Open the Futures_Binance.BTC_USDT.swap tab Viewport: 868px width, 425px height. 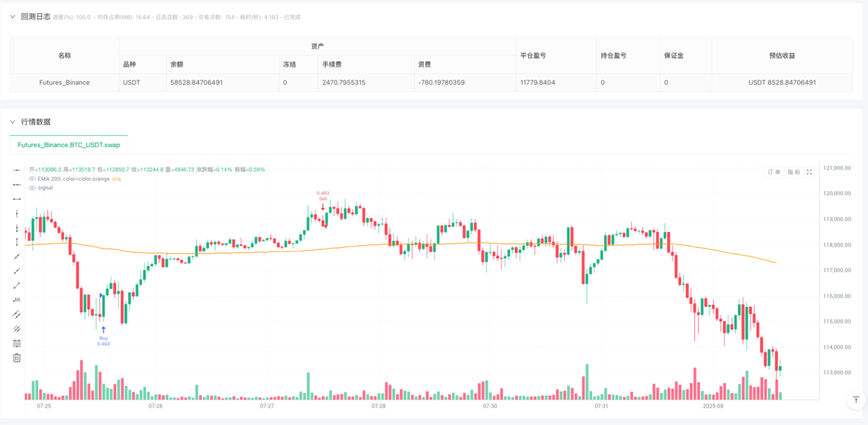pos(69,144)
